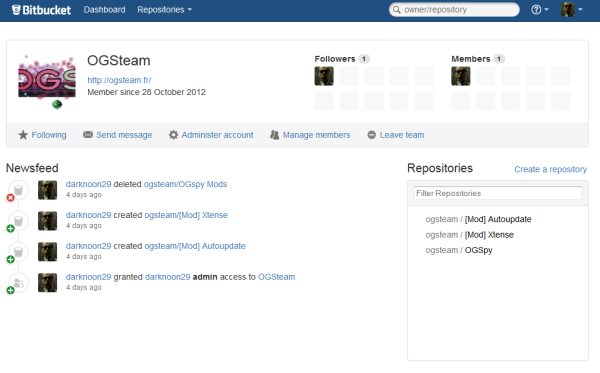Open the Dashboard menu item

coord(104,10)
